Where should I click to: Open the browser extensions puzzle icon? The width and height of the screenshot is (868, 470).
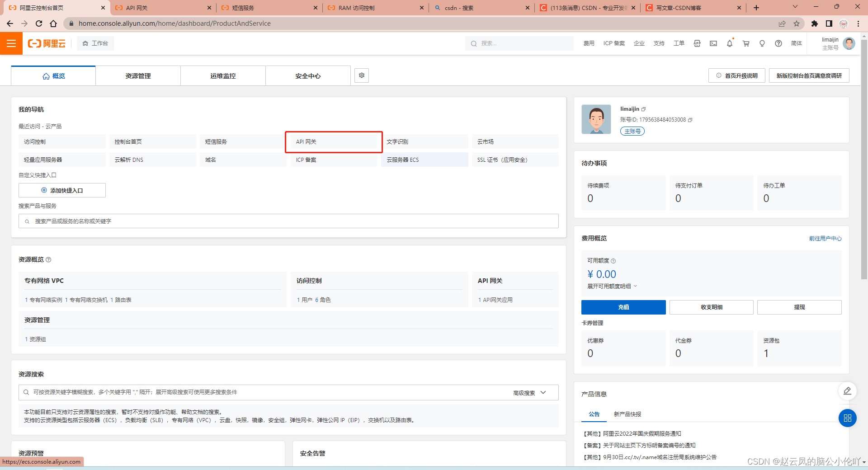pyautogui.click(x=815, y=23)
